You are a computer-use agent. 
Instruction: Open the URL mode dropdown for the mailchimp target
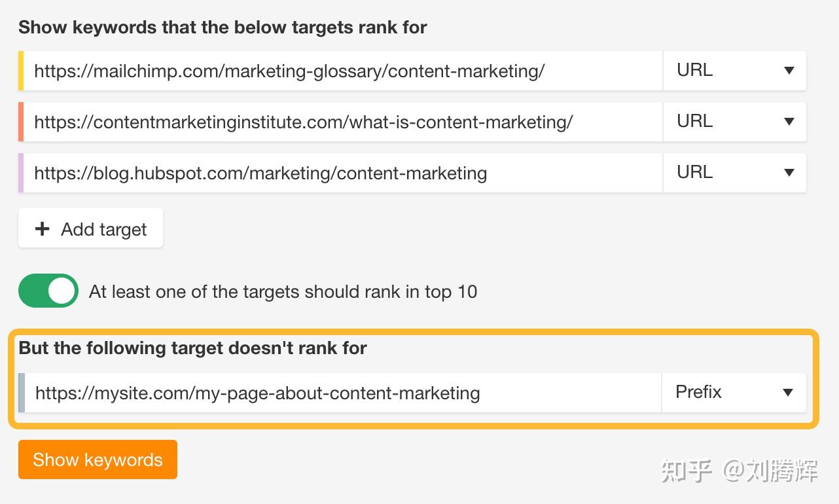[735, 71]
